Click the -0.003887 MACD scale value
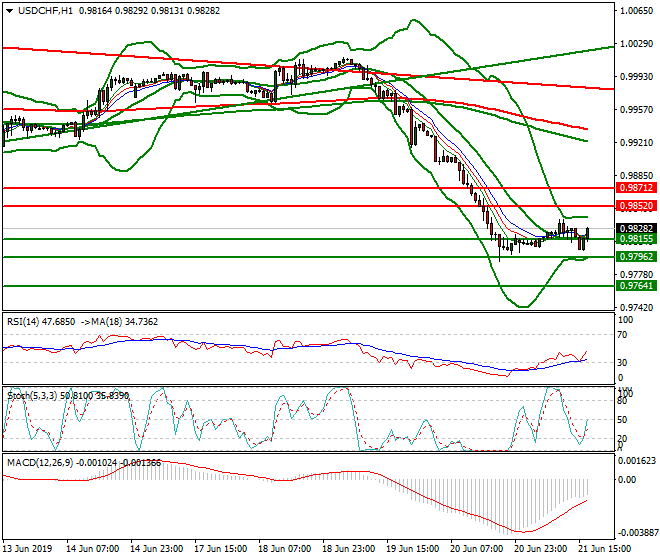The height and width of the screenshot is (560, 660). (x=637, y=533)
